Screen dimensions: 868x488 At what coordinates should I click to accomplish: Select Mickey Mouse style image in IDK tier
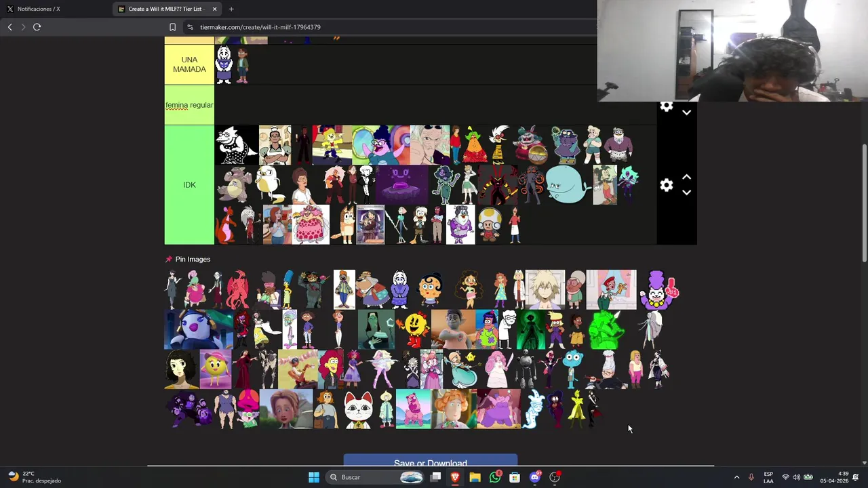click(x=604, y=184)
